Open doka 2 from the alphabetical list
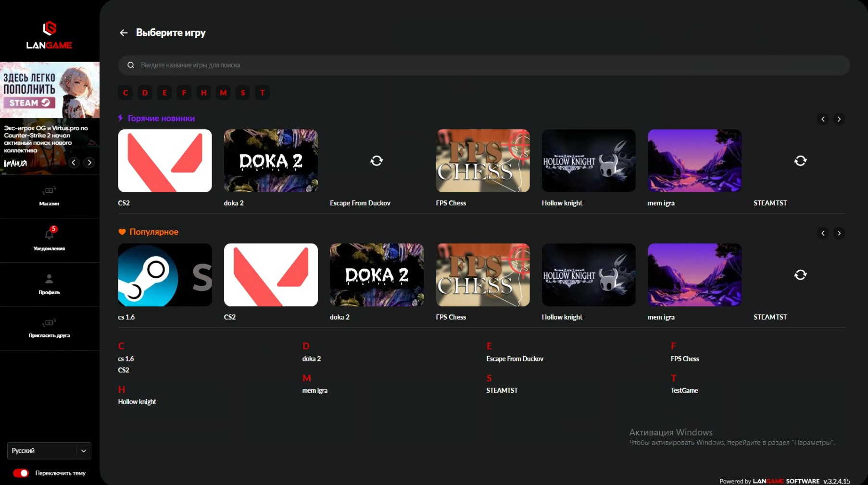This screenshot has height=485, width=868. (312, 359)
